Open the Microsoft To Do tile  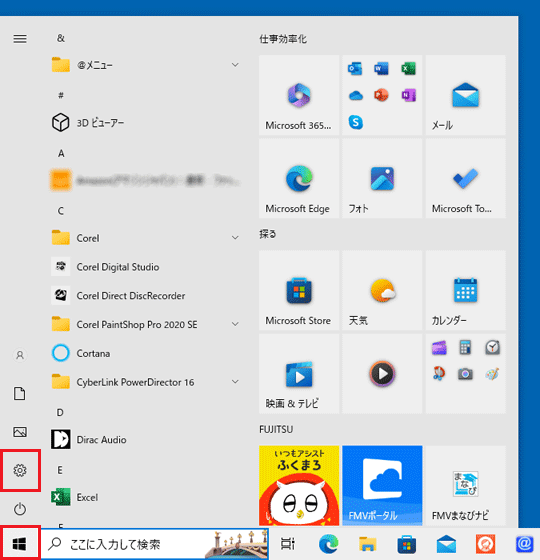coord(465,179)
